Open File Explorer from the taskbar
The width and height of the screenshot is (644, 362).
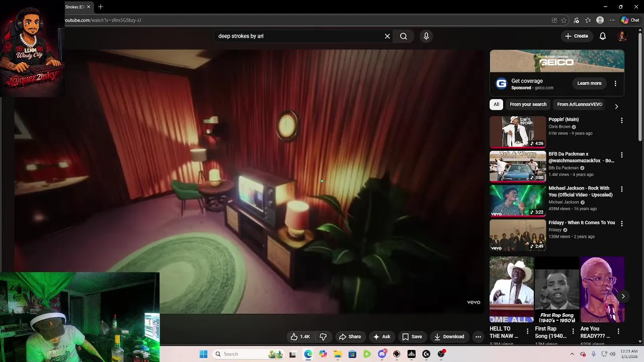point(338,354)
